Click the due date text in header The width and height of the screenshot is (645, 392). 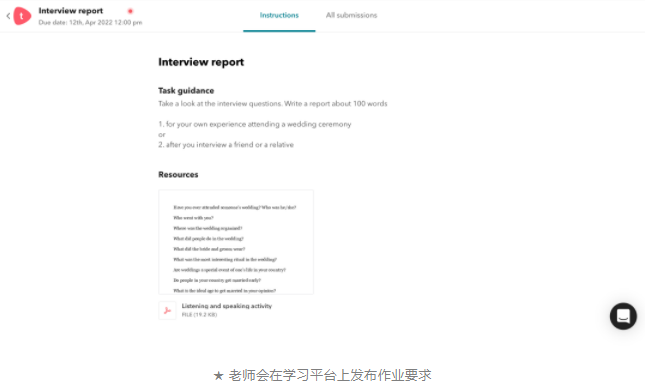coord(90,22)
